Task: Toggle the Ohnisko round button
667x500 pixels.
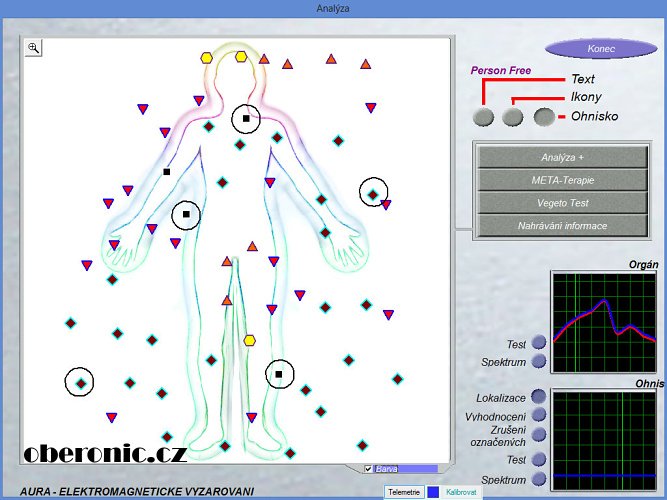Action: coord(544,117)
